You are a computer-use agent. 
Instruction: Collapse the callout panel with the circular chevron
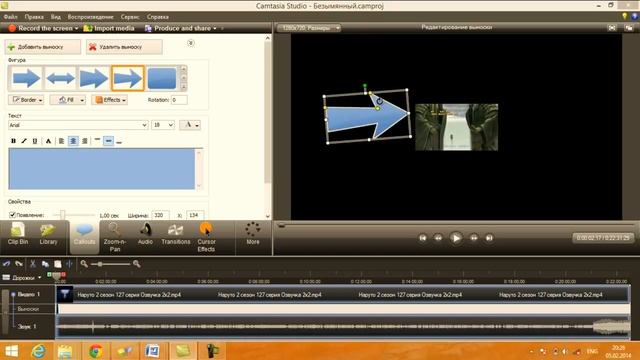click(191, 43)
